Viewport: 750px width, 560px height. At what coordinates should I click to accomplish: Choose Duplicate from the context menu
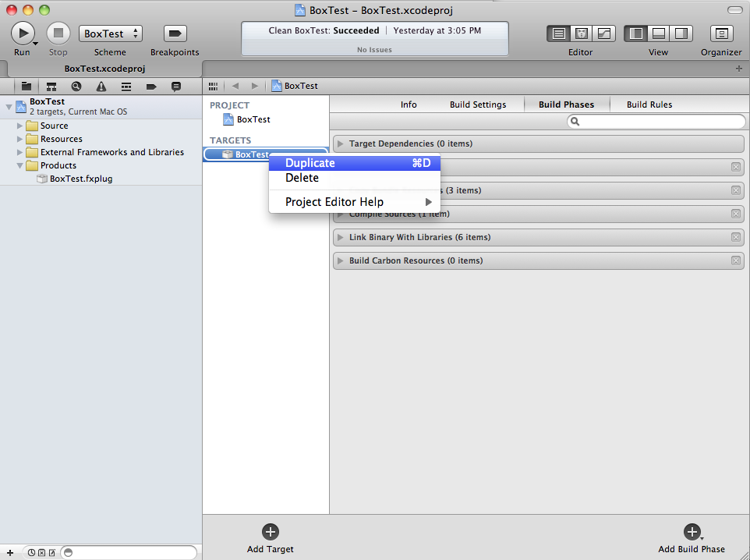click(310, 163)
